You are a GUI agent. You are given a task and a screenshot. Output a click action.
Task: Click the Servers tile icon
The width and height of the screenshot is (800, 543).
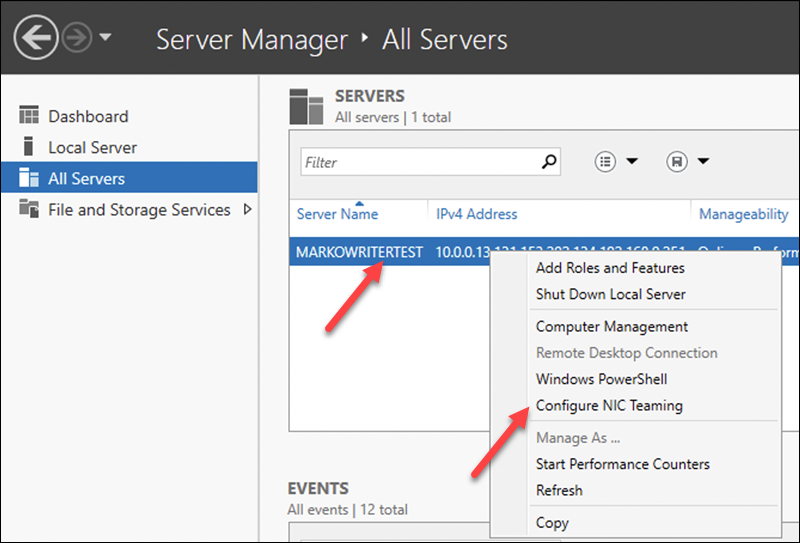306,107
